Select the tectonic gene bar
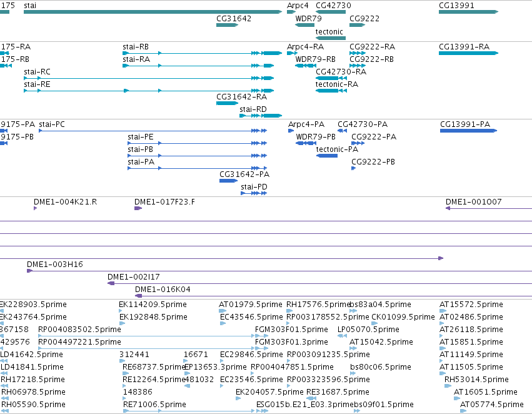532x414 pixels. (x=331, y=38)
